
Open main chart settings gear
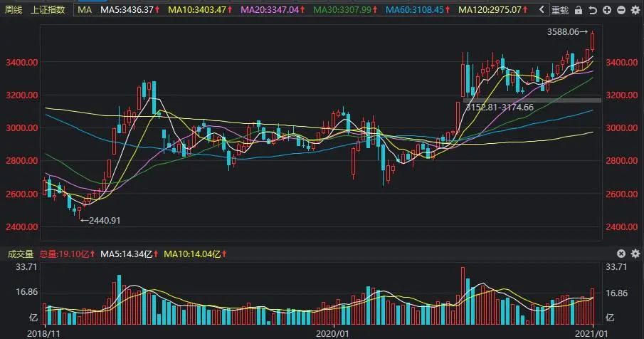[635, 10]
